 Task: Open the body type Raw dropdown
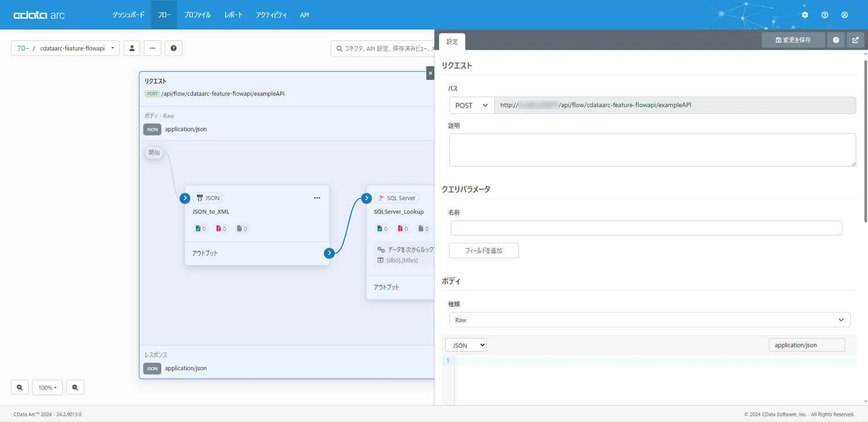tap(650, 320)
